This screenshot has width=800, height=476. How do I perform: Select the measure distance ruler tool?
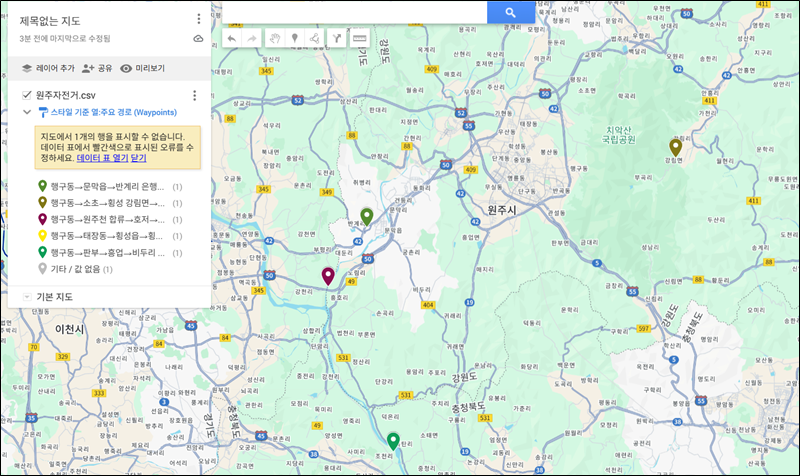pos(360,38)
